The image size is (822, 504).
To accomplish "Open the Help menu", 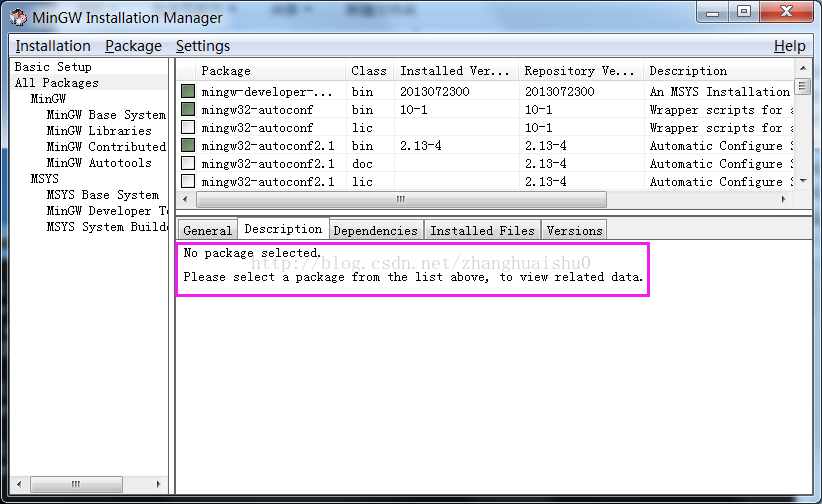I will [789, 46].
